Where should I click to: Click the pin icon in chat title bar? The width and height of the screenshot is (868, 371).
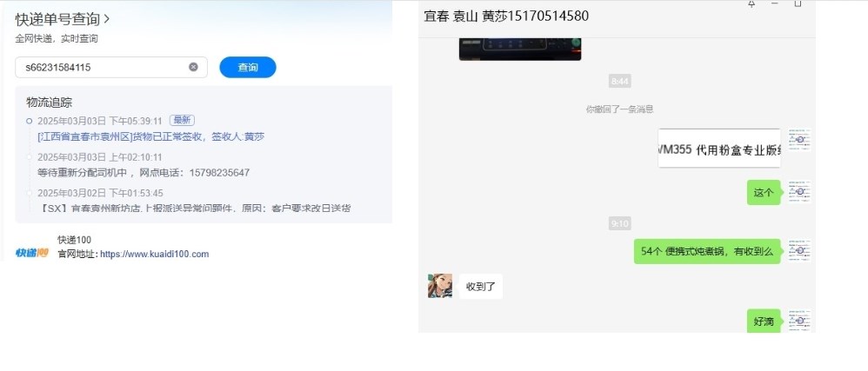click(x=751, y=3)
